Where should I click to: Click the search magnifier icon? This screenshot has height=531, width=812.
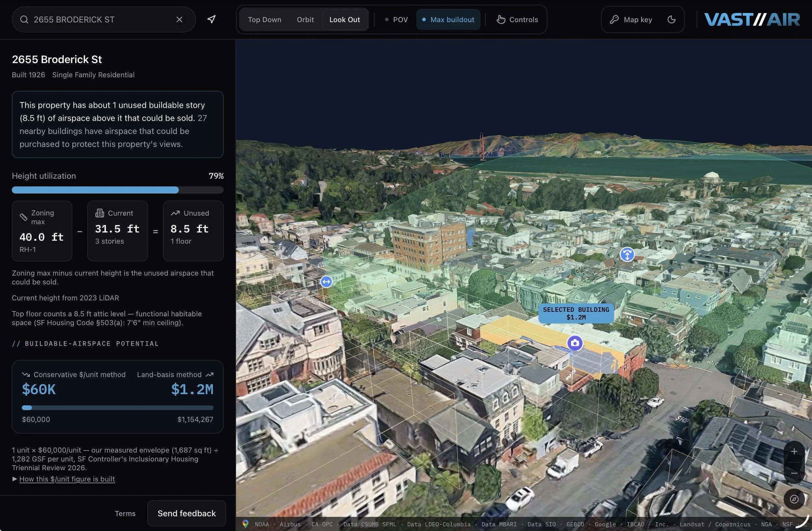pyautogui.click(x=24, y=19)
